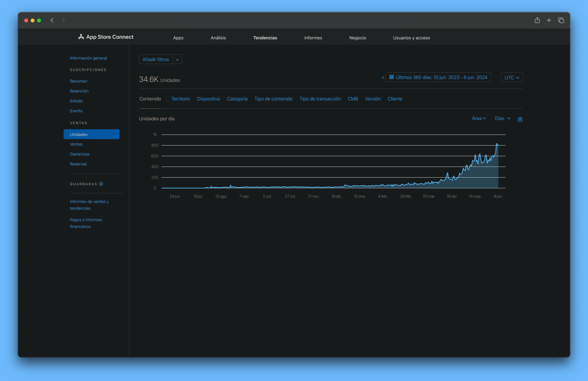Click the chart peak near 8 jun.
588x381 pixels.
(497, 144)
